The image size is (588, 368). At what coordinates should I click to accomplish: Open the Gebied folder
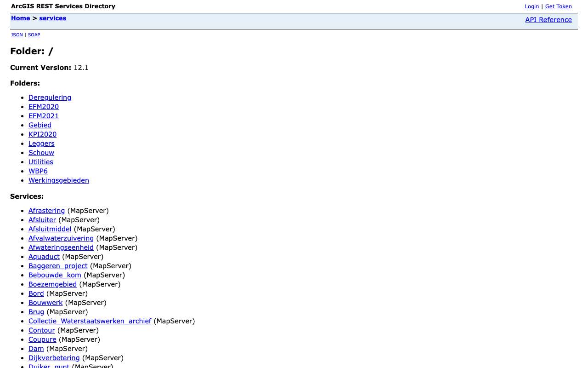(40, 125)
